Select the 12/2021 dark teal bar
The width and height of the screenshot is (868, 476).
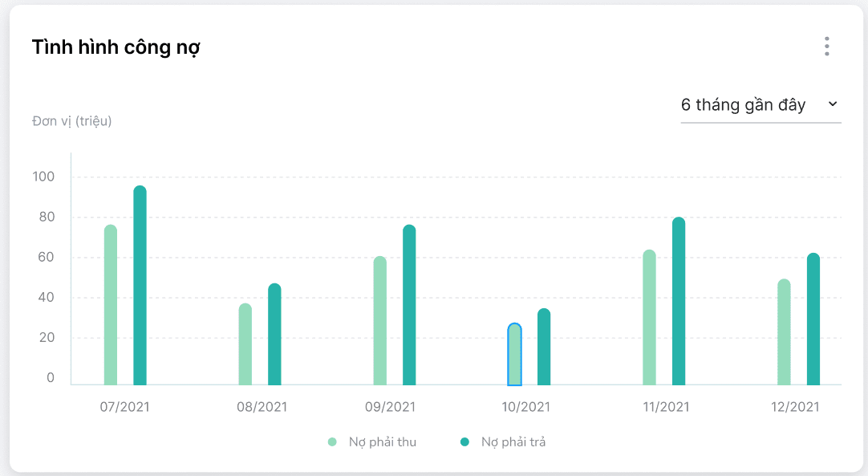(813, 319)
